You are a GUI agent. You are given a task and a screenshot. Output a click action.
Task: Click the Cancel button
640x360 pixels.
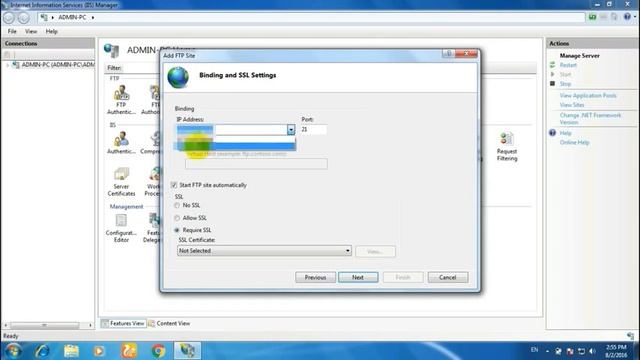tap(448, 278)
